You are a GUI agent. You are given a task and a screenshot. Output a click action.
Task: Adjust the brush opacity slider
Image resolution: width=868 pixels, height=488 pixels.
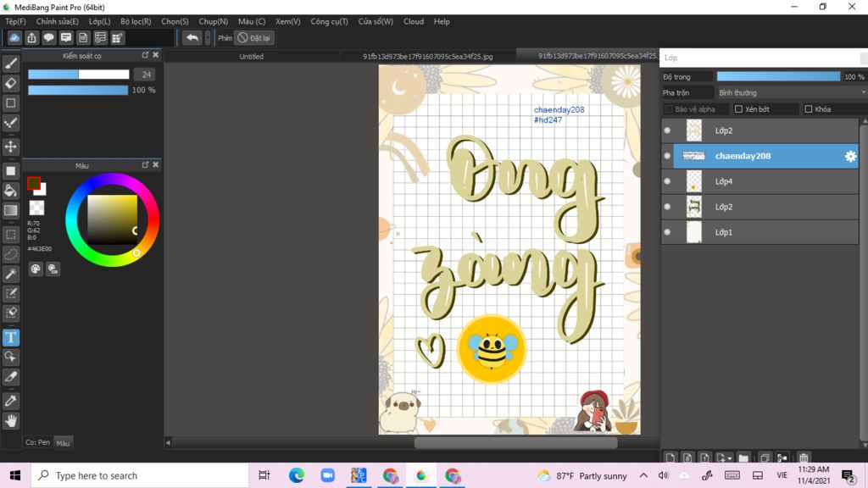[x=78, y=90]
